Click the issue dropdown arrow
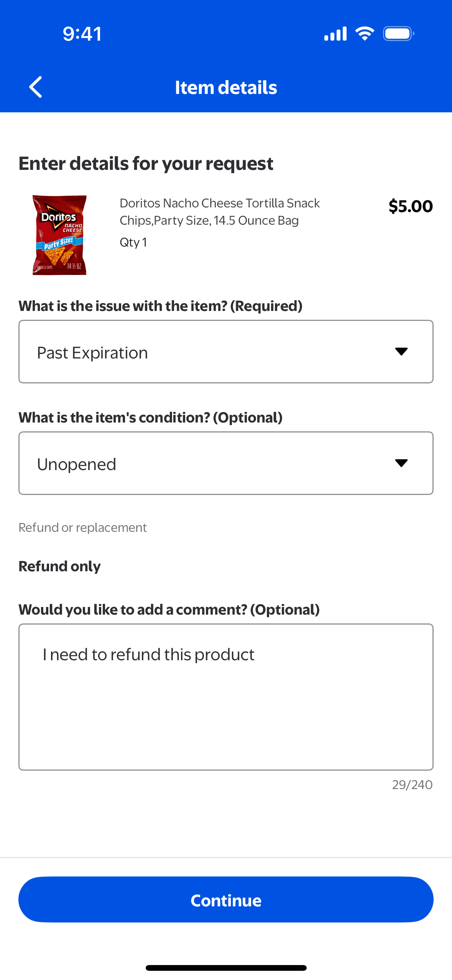 [401, 352]
